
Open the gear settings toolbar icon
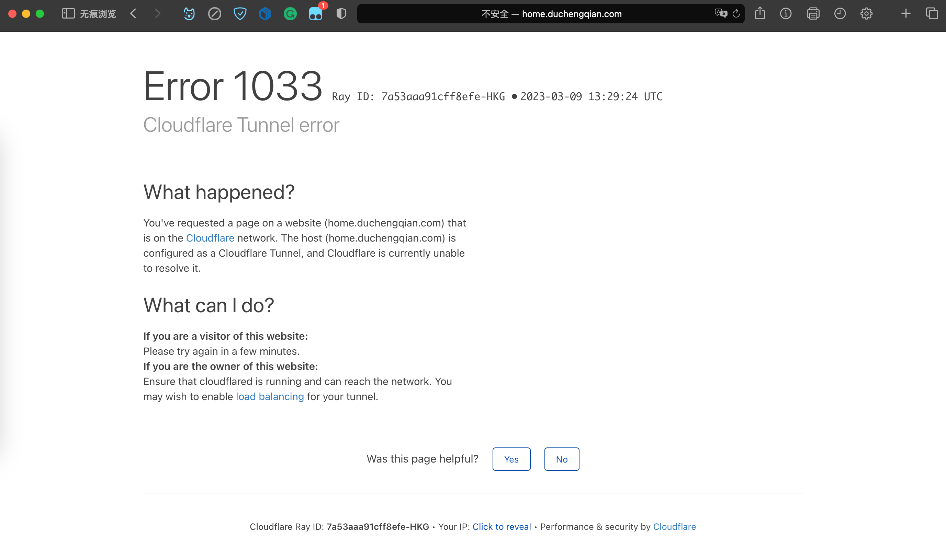866,14
